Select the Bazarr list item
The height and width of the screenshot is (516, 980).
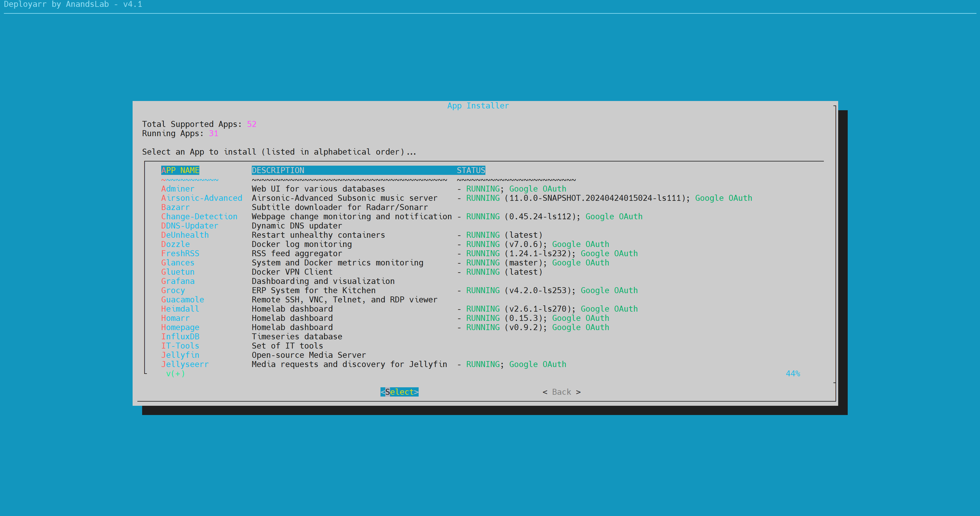click(x=175, y=207)
